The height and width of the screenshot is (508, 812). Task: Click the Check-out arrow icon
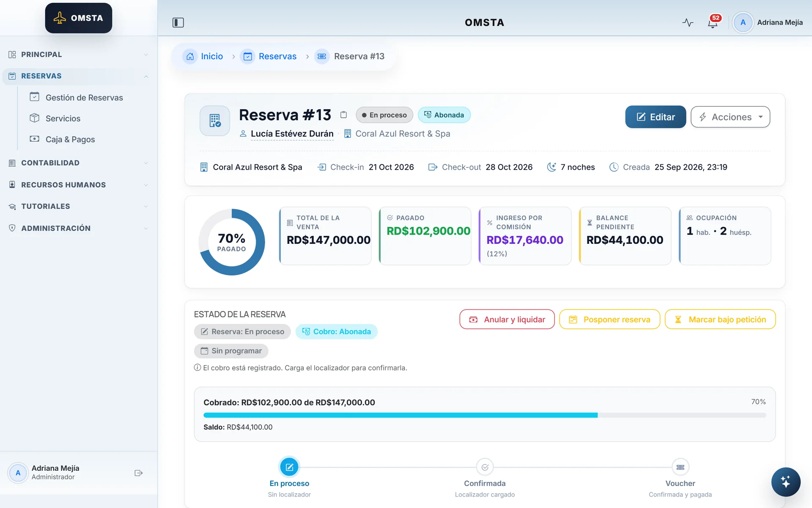(x=433, y=167)
